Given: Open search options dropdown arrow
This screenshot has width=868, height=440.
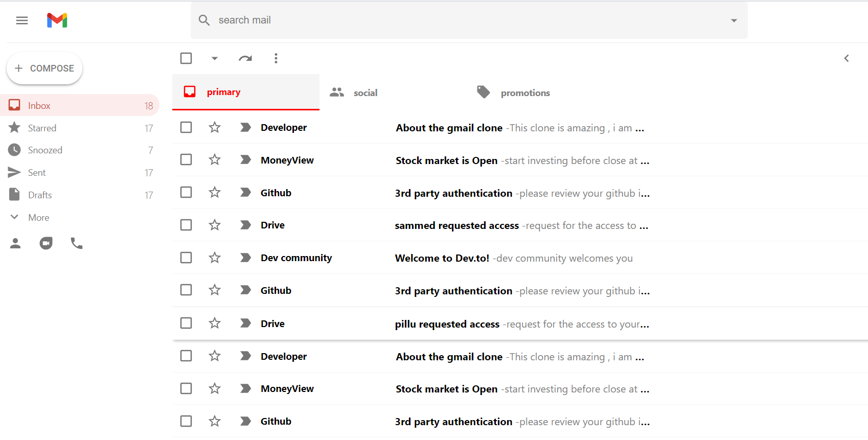Looking at the screenshot, I should 734,20.
